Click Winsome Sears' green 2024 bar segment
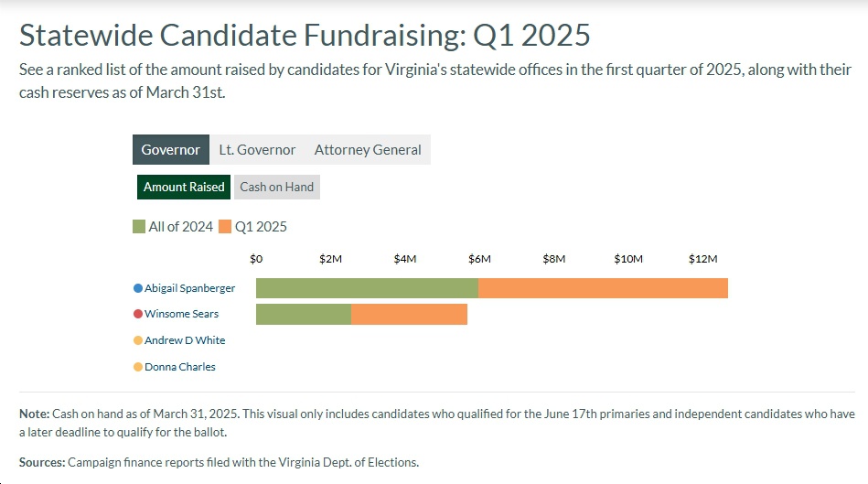The image size is (868, 484). 303,314
